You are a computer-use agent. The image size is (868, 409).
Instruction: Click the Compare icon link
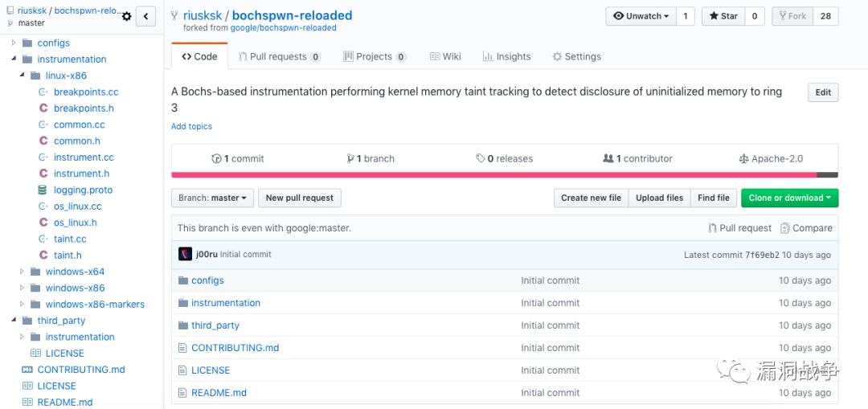(x=785, y=228)
